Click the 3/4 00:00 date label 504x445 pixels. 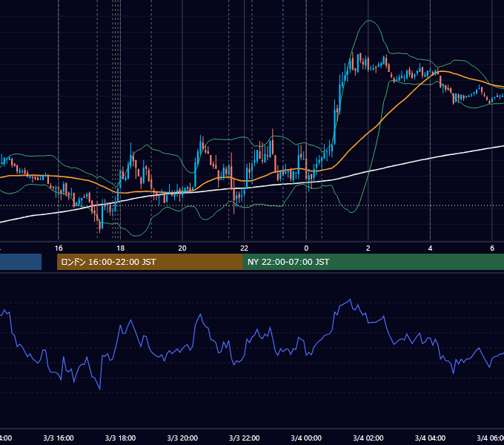point(306,438)
